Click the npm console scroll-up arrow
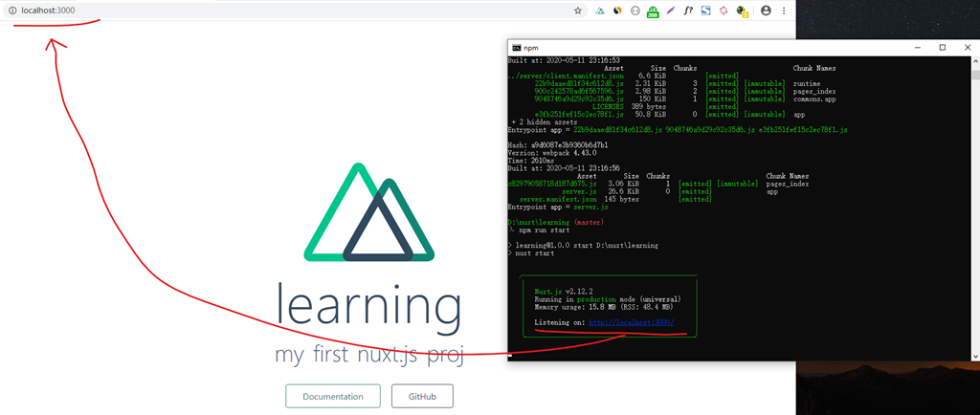This screenshot has height=415, width=980. click(x=975, y=60)
